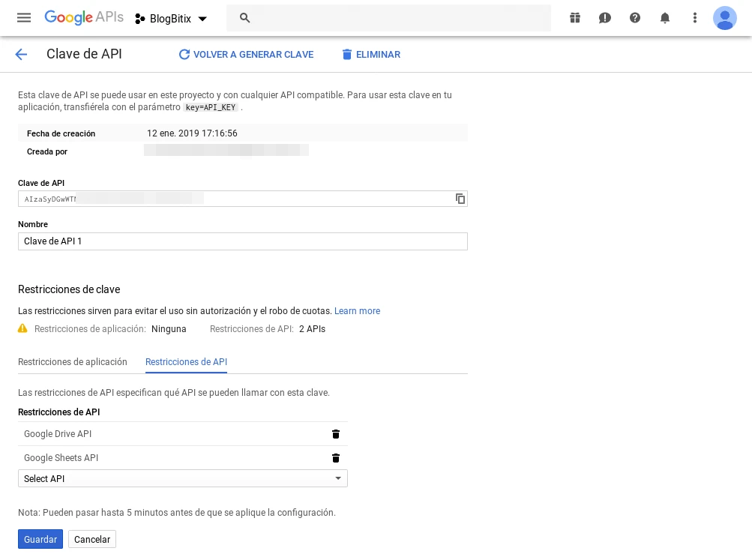Click the back arrow next to Clave de API
The width and height of the screenshot is (752, 560).
point(21,54)
